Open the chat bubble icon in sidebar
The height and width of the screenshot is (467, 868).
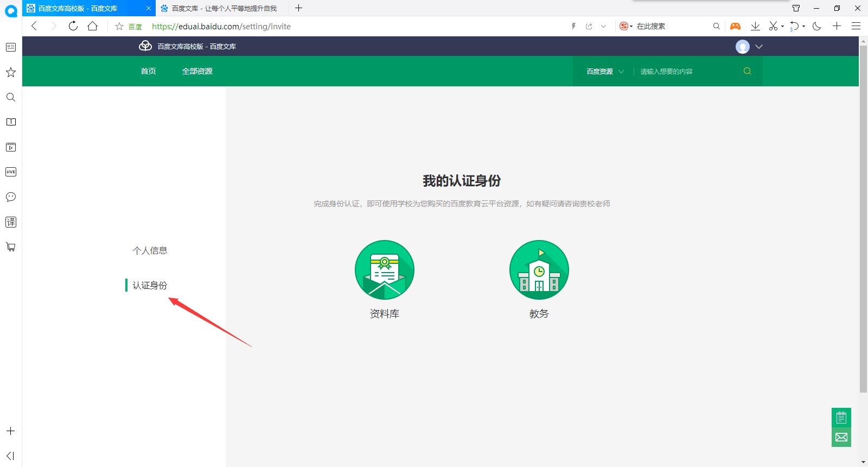click(x=11, y=197)
